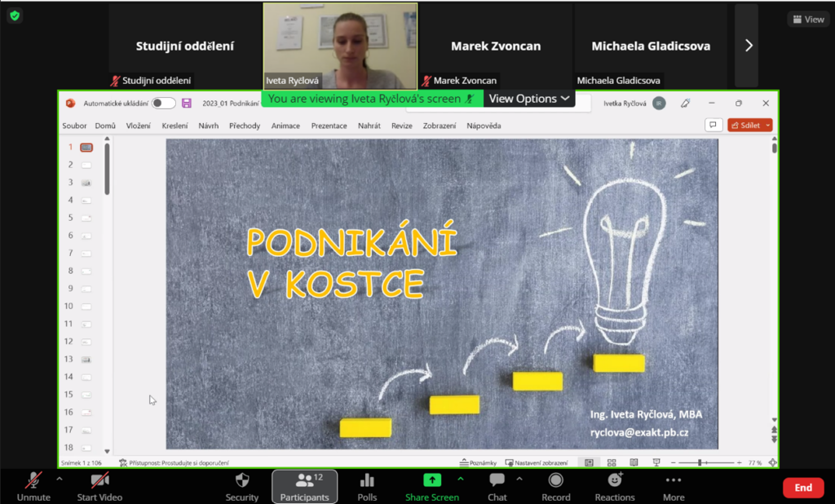Expand the share screen options green arrow
This screenshot has height=504, width=835.
tap(461, 480)
